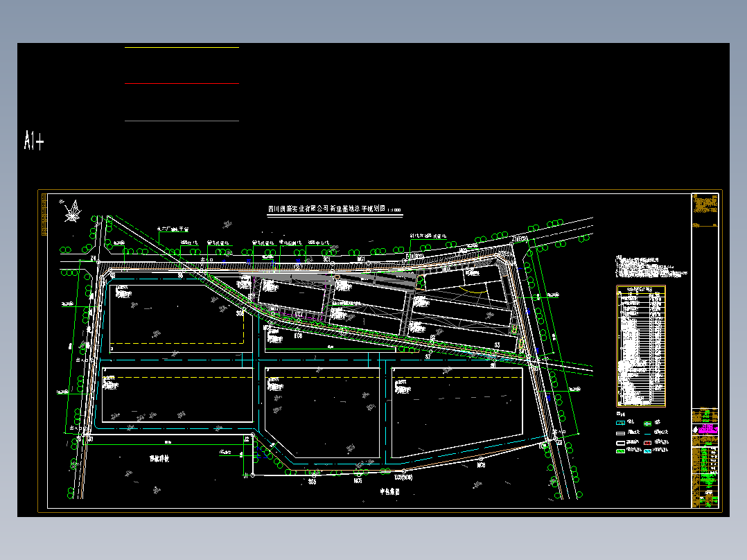Select the white leaf symbol in the title block
The width and height of the screenshot is (747, 560).
tap(695, 429)
